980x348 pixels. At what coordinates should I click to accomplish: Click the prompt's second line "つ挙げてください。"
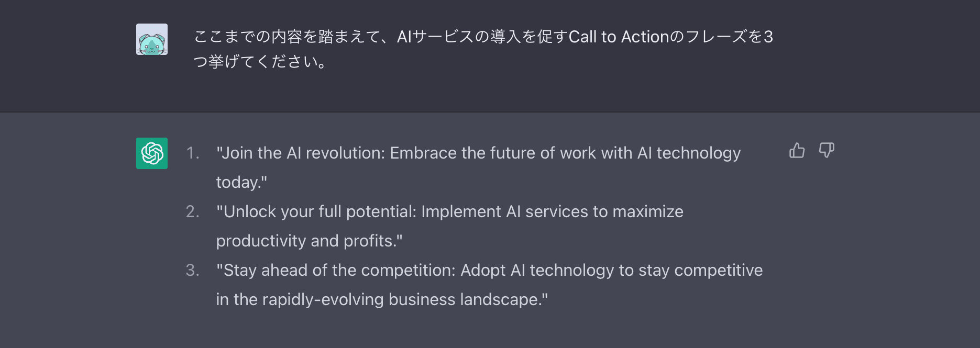pos(260,62)
